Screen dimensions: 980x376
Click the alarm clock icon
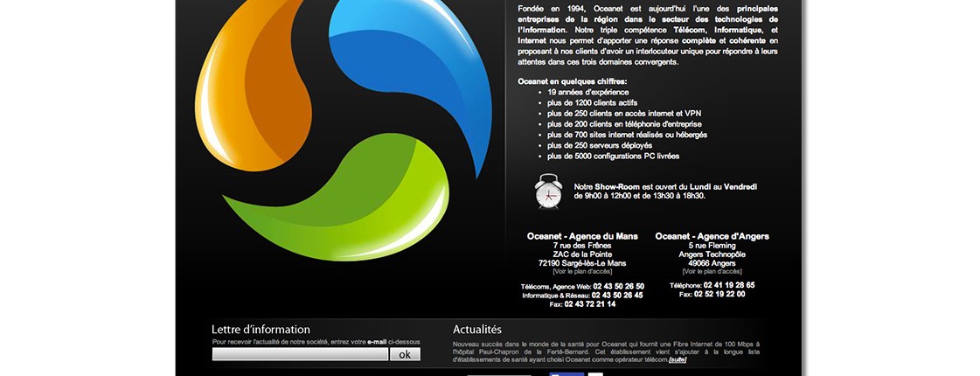coord(548,191)
